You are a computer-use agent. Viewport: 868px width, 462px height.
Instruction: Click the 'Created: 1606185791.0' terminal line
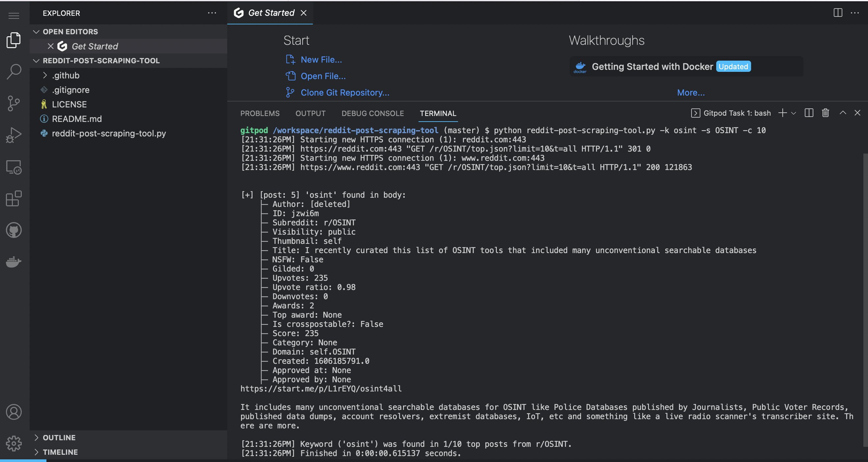coord(321,361)
